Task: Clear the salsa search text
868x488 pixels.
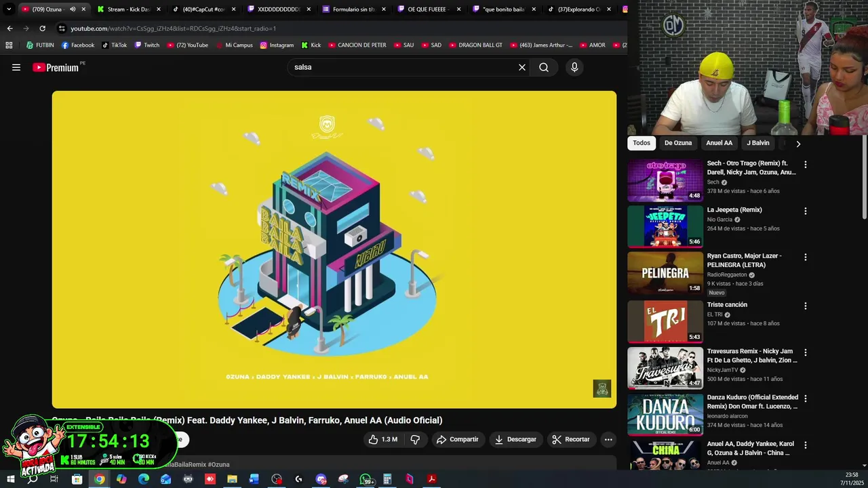Action: 522,67
